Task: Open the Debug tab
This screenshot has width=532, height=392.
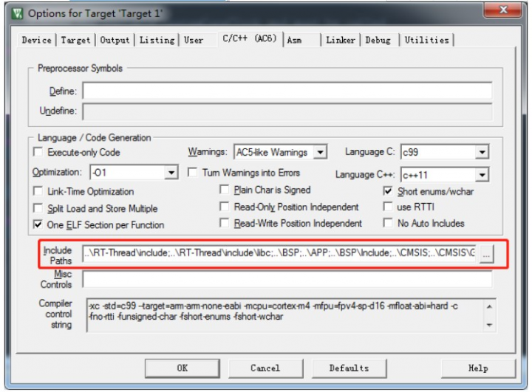Action: [x=378, y=40]
